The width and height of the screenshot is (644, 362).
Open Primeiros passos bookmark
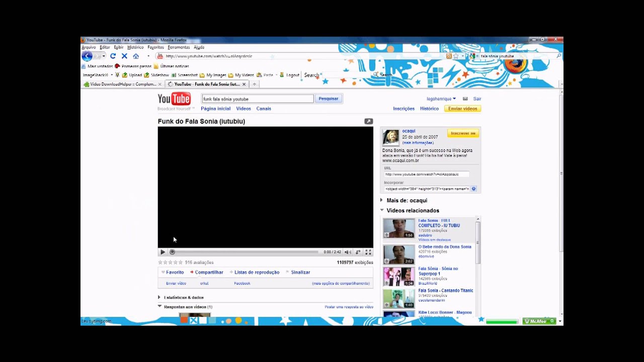tap(133, 66)
